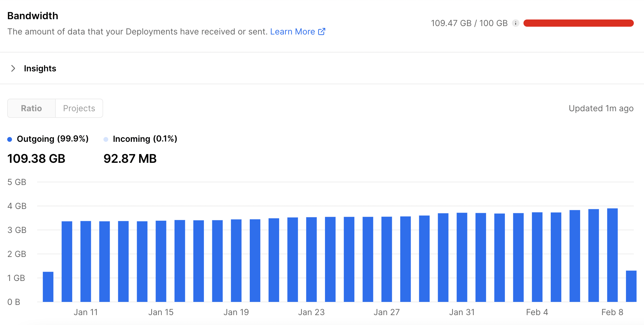The width and height of the screenshot is (644, 325).
Task: Click the light blue Incoming legend dot
Action: click(106, 139)
